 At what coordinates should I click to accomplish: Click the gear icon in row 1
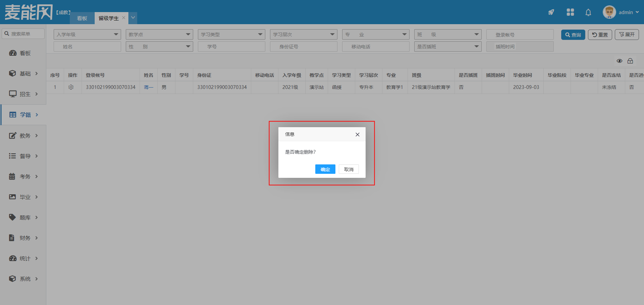pos(71,87)
